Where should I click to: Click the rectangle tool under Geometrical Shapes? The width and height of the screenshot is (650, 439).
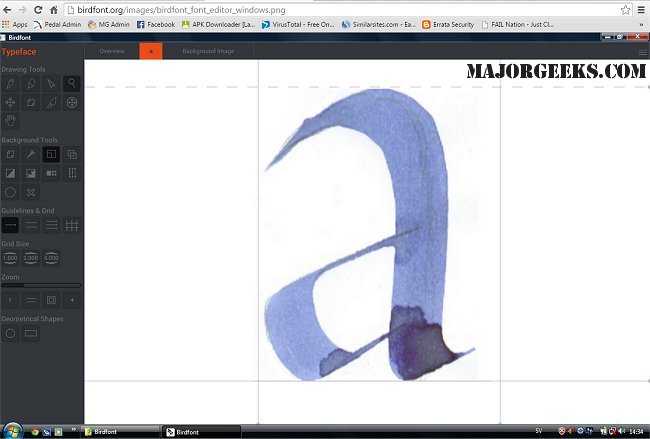pos(31,332)
